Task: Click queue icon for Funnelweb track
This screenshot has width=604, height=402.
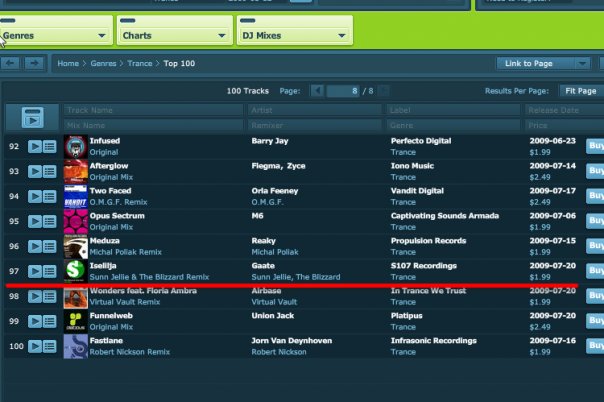Action: 49,321
